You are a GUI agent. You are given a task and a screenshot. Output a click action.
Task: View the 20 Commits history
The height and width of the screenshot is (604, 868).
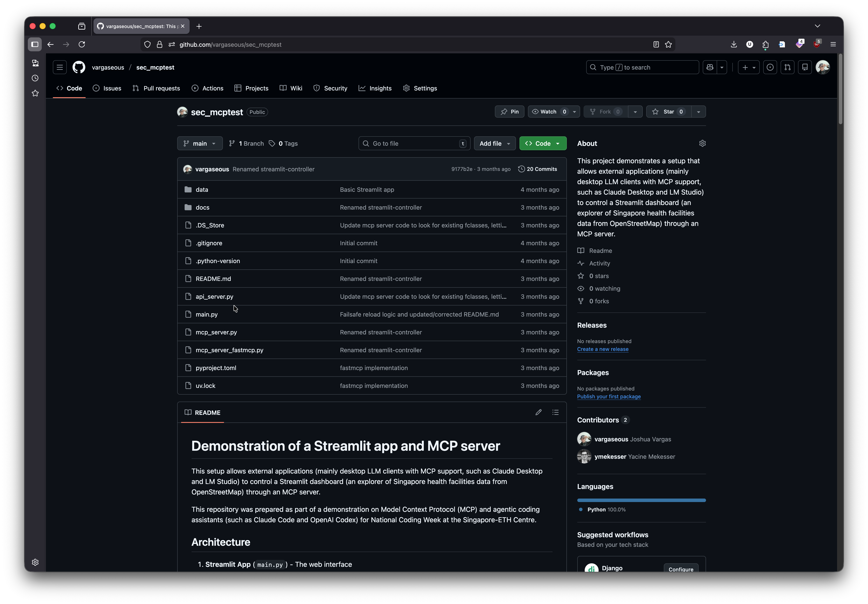pyautogui.click(x=537, y=169)
